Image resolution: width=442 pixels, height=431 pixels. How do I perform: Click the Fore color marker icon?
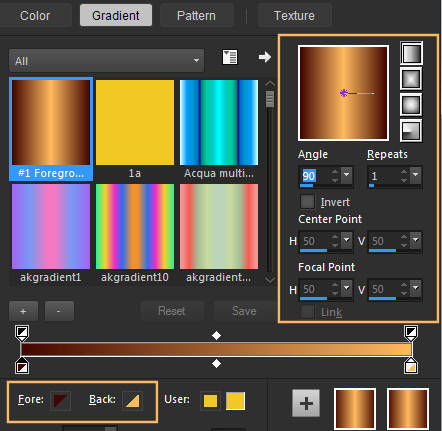coord(60,400)
